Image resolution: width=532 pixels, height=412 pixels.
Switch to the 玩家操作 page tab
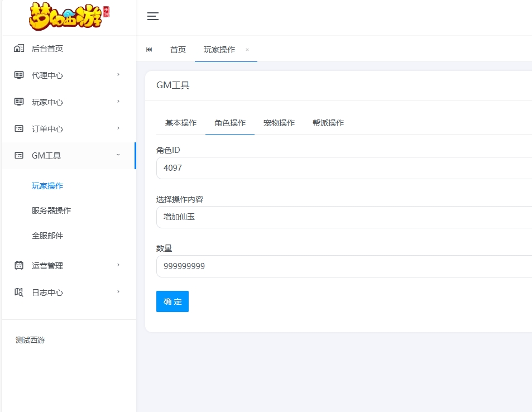[219, 50]
